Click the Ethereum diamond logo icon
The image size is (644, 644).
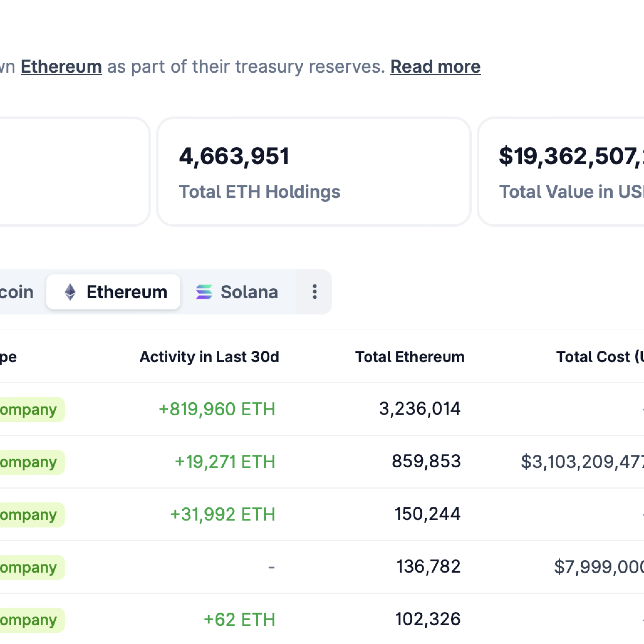pyautogui.click(x=70, y=292)
